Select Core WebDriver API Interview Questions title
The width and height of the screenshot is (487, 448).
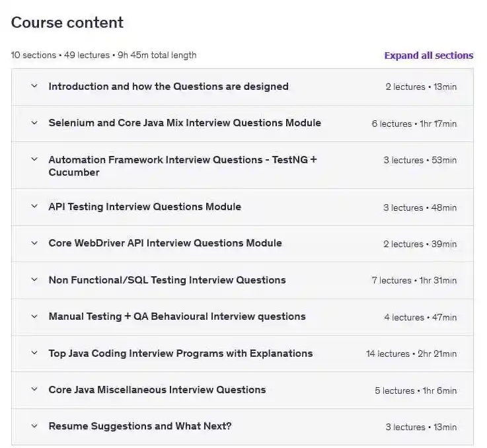[165, 243]
